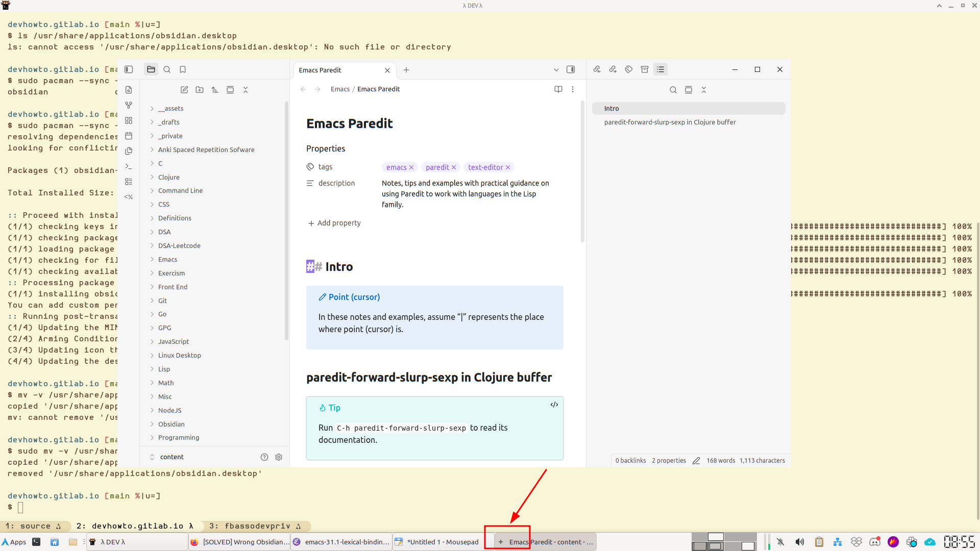Screen dimensions: 980x551
Task: Show callout source code toggle on Tip
Action: pos(554,405)
